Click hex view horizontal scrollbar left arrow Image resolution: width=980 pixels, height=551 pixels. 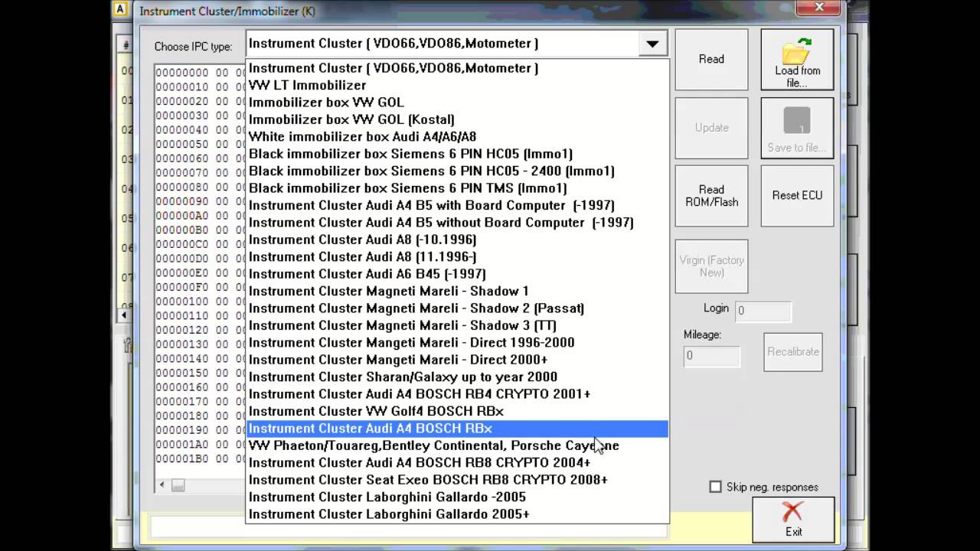[162, 485]
